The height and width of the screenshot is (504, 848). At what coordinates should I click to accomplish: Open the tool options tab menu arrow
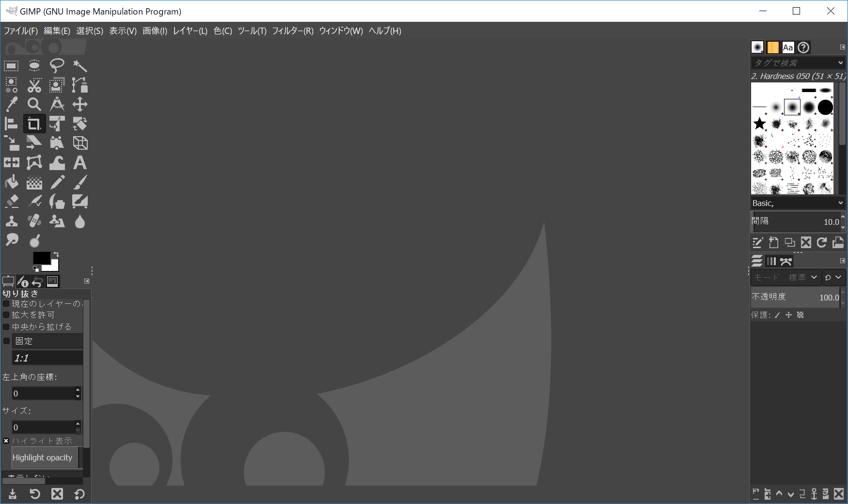pyautogui.click(x=87, y=281)
